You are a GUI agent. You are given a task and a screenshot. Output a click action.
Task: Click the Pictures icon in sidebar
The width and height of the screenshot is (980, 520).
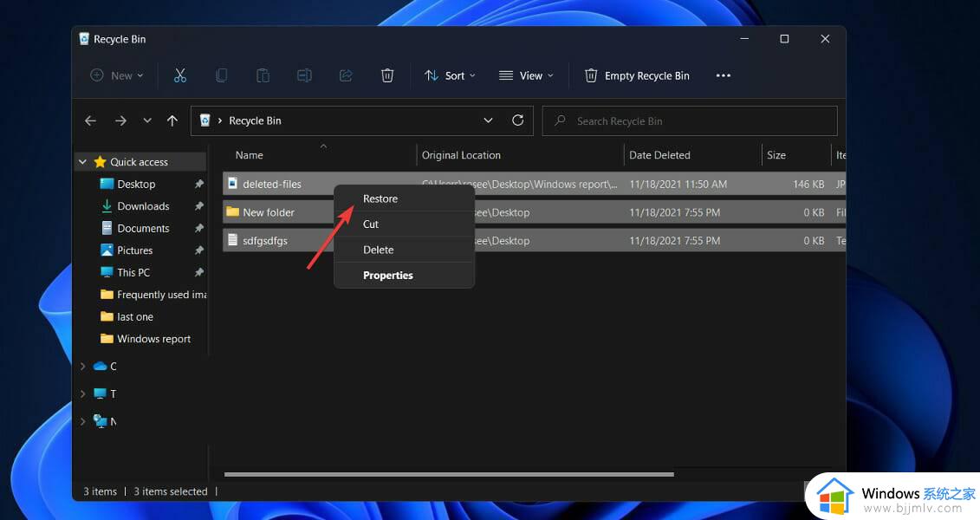coord(107,250)
